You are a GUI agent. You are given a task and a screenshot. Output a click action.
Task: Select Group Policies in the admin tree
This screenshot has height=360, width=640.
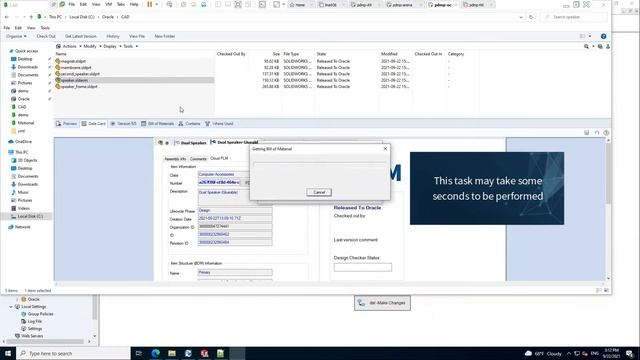[x=40, y=314]
